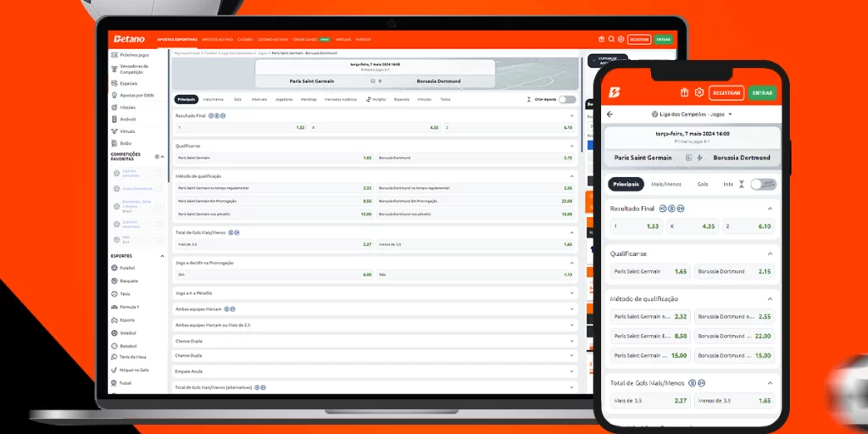This screenshot has height=434, width=868.
Task: Click the Tênis icon under Esportes
Action: [x=114, y=294]
